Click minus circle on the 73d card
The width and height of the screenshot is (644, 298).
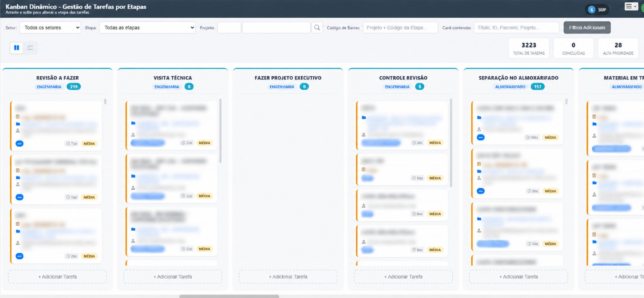(19, 144)
